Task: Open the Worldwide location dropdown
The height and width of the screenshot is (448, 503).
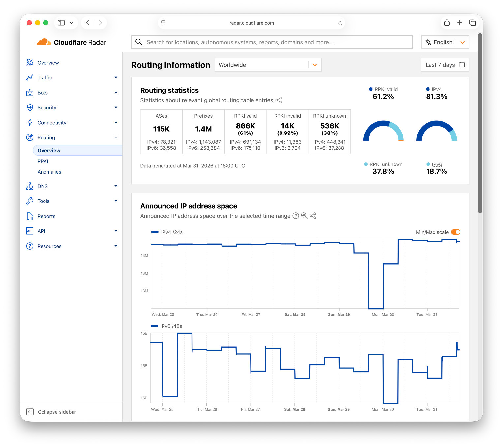Action: point(268,65)
